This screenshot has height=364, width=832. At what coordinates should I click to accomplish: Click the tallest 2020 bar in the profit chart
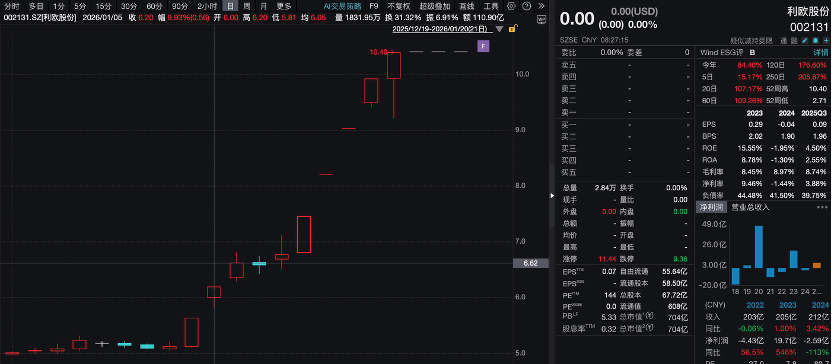(x=758, y=247)
